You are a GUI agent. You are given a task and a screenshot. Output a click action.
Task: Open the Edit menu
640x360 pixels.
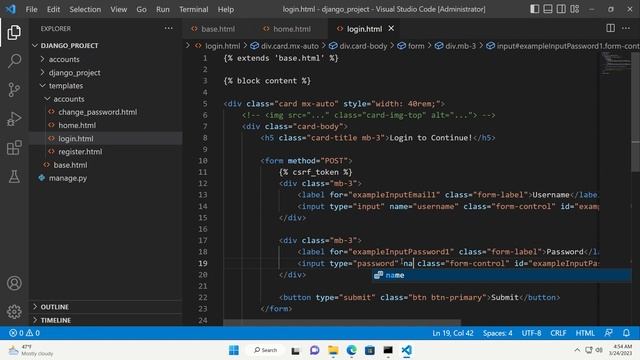click(x=53, y=9)
